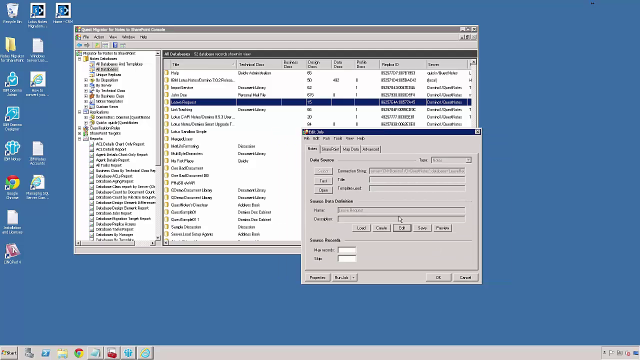Screen dimensions: 640x360
Task: Click the red toolbox icon in taskbar
Action: tap(112, 353)
